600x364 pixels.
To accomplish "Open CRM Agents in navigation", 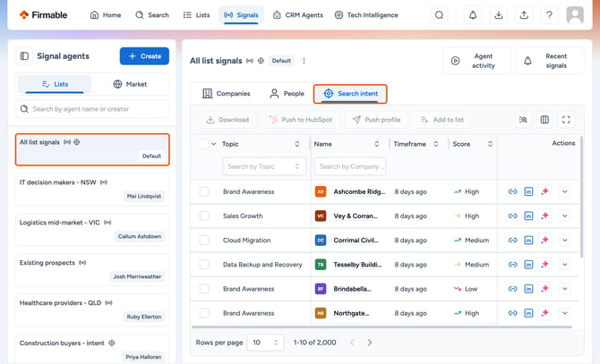I will 298,15.
